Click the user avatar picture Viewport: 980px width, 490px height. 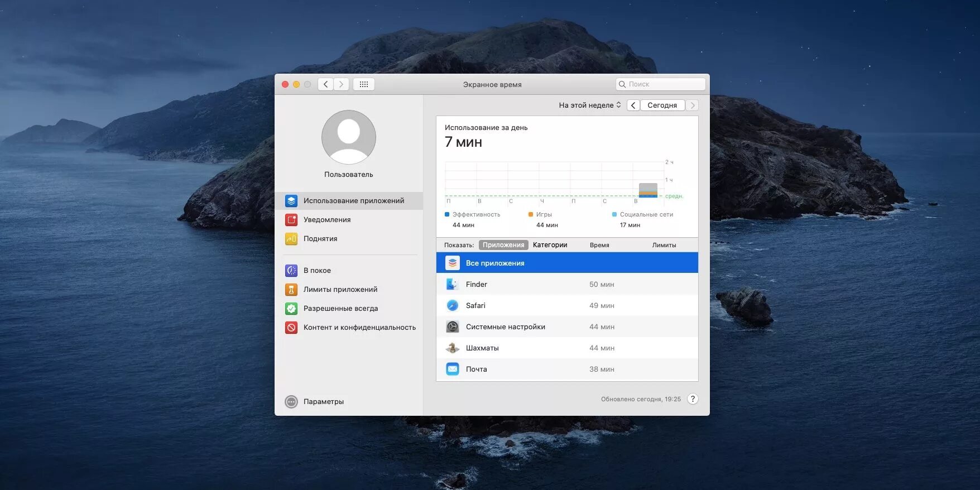point(349,137)
